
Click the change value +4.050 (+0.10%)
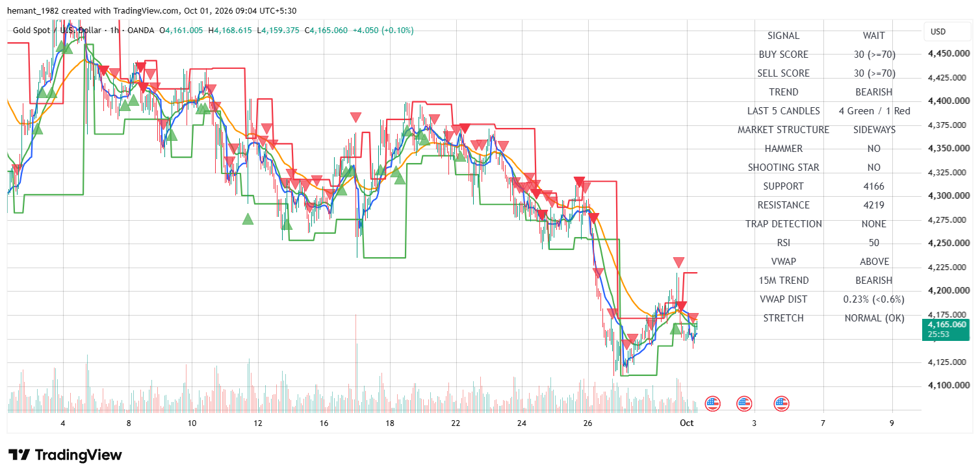pos(383,31)
